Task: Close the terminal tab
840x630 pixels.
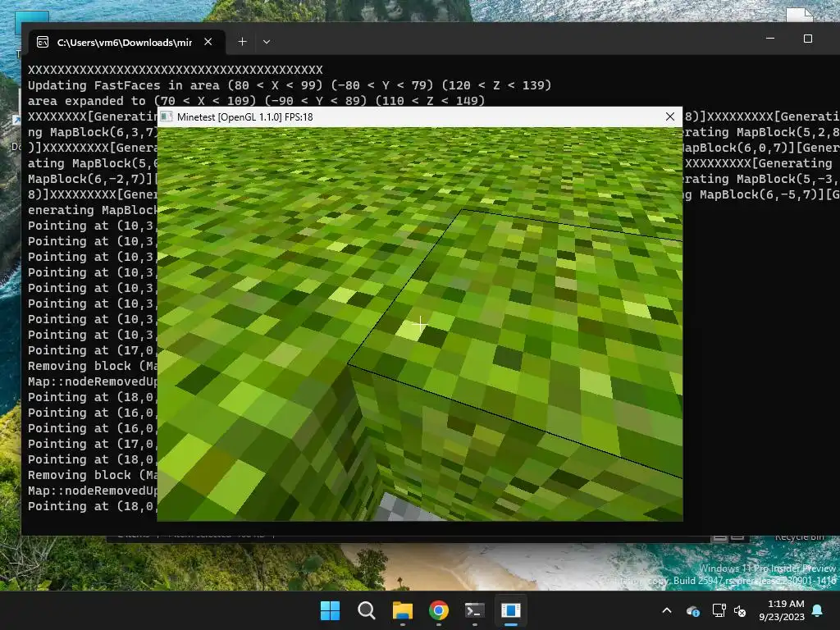Action: click(208, 42)
